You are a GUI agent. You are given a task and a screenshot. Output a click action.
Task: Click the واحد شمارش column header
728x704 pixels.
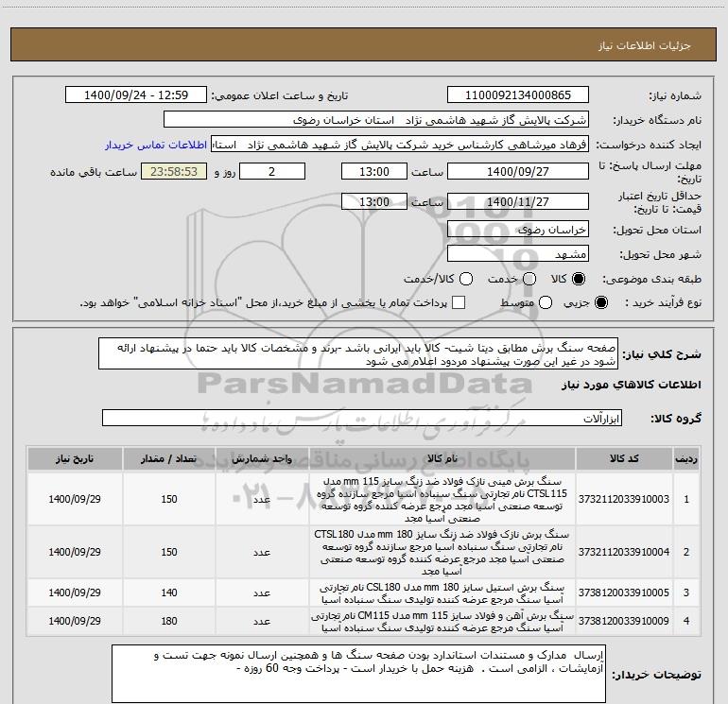(x=262, y=459)
